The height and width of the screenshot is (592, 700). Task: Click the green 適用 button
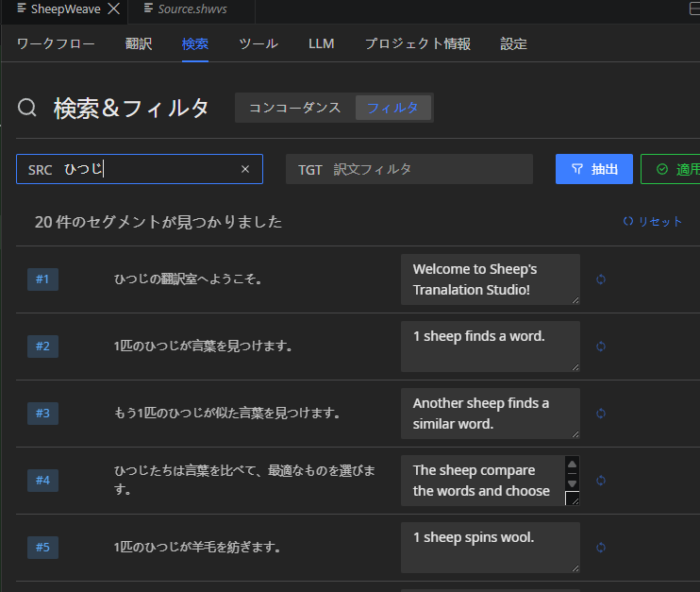(x=671, y=169)
